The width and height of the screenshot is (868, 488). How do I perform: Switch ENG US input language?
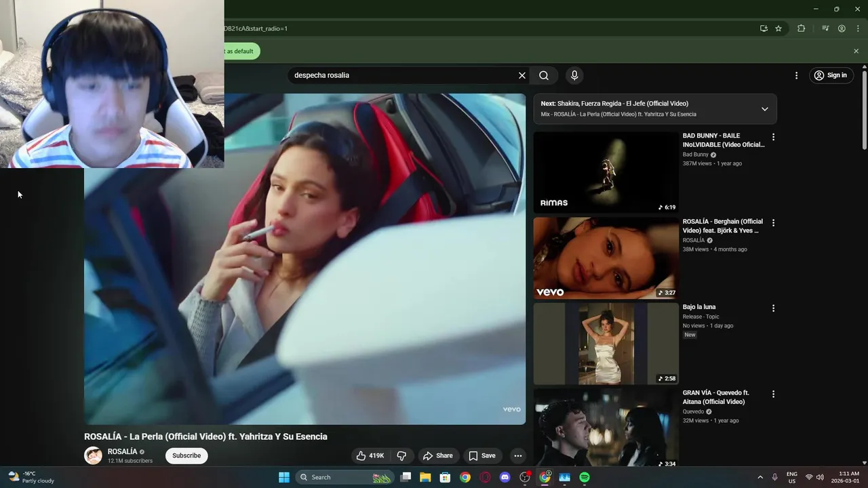point(791,477)
